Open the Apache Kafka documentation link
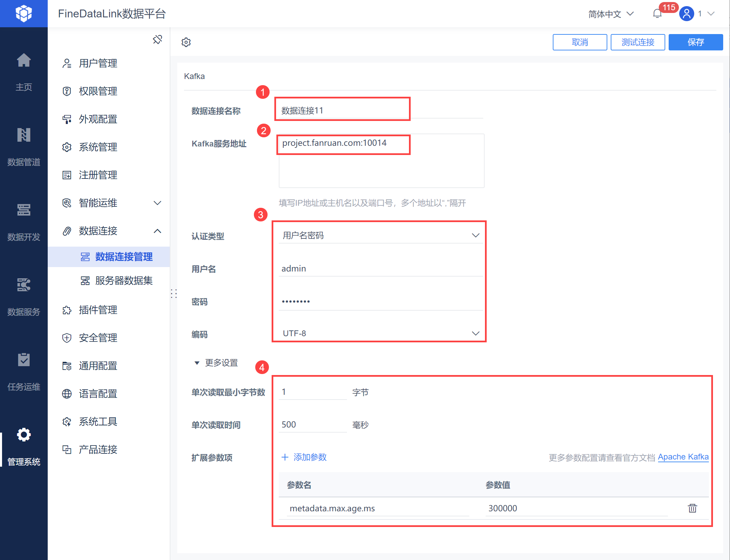Image resolution: width=730 pixels, height=560 pixels. (683, 457)
